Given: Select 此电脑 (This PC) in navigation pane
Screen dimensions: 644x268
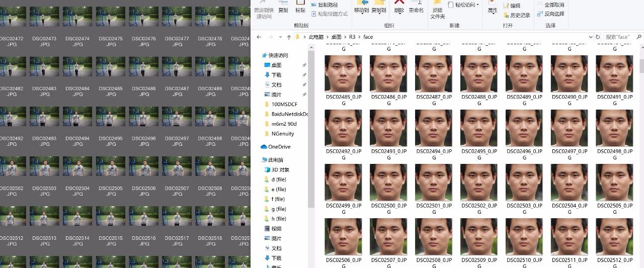Looking at the screenshot, I should tap(273, 160).
